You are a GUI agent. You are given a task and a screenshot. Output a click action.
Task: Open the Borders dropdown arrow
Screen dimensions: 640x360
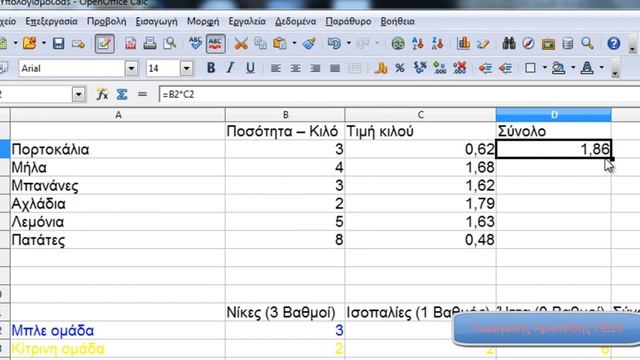[x=544, y=68]
